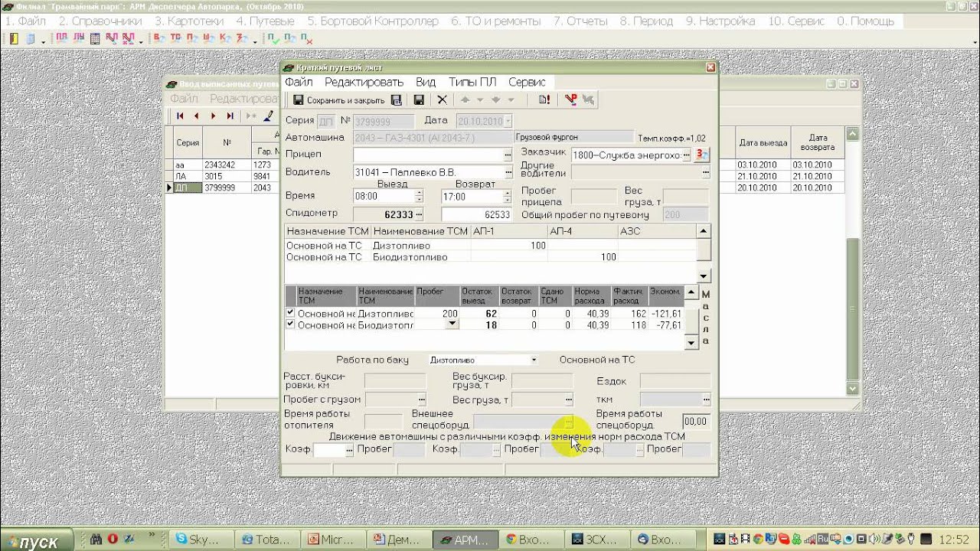
Task: Click the door exit icon in main toolbar
Action: point(14,38)
